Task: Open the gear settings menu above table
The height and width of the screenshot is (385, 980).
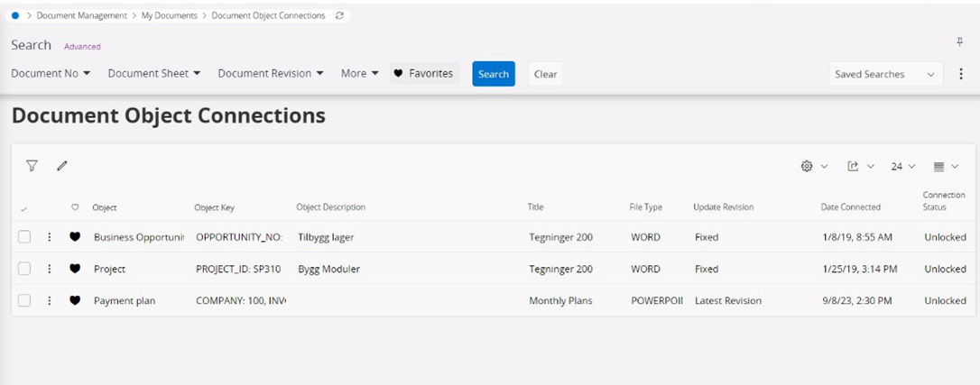Action: pos(814,167)
